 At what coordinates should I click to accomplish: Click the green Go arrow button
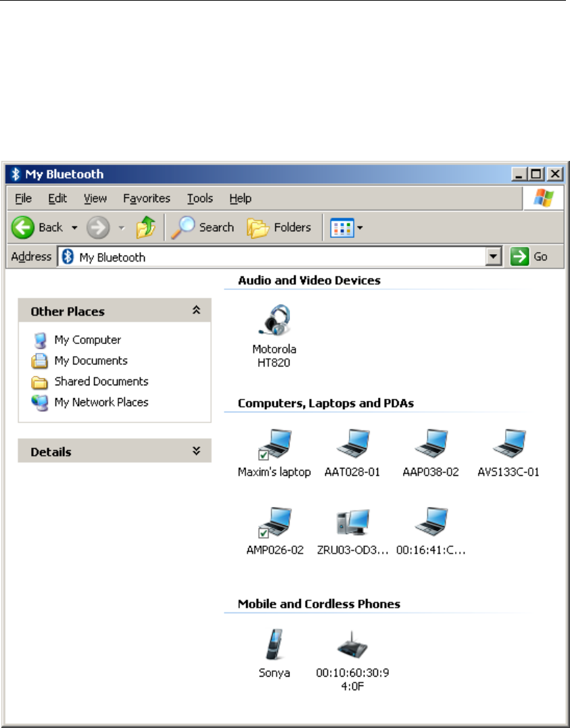pyautogui.click(x=520, y=256)
